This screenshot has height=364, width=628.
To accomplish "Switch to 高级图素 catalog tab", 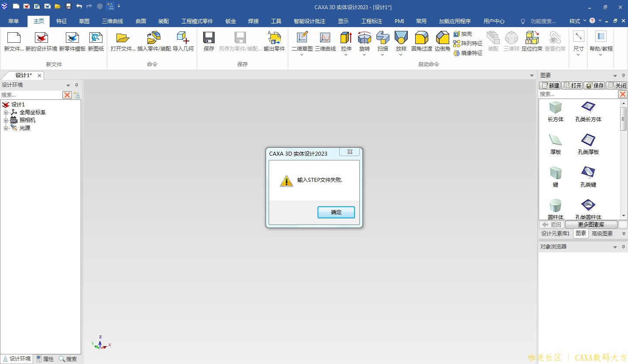I will click(x=602, y=234).
